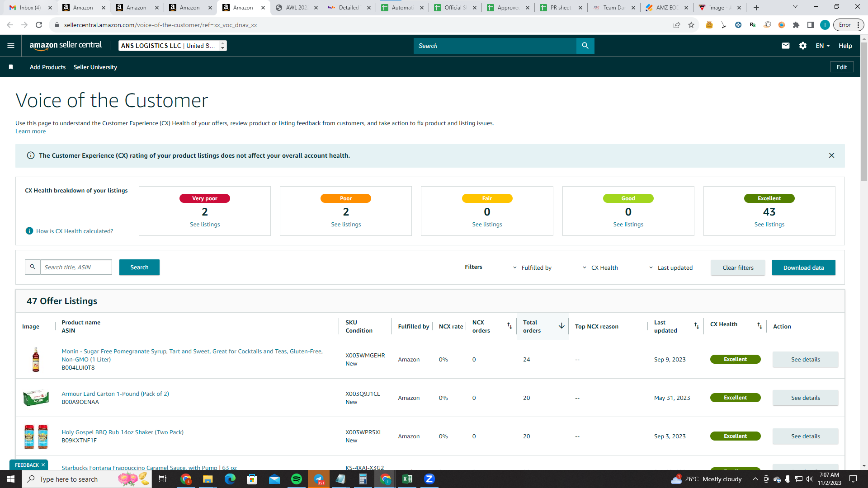The width and height of the screenshot is (868, 488).
Task: Open Telegram from the taskbar
Action: tap(319, 479)
